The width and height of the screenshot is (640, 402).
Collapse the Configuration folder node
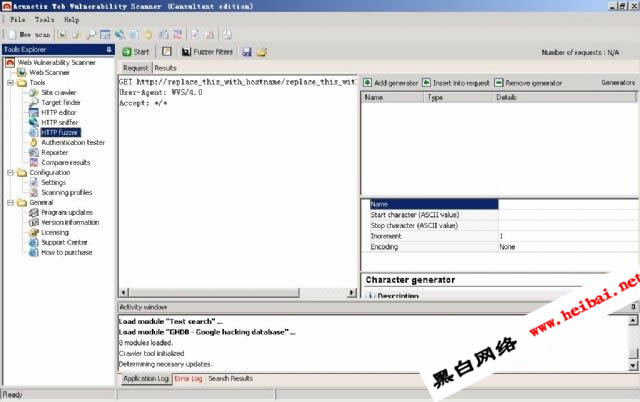click(9, 173)
